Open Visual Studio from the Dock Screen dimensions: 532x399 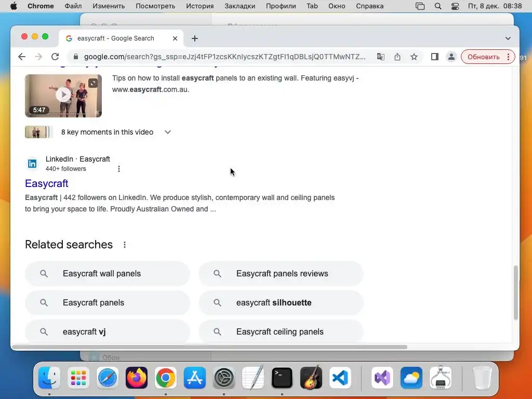[382, 378]
